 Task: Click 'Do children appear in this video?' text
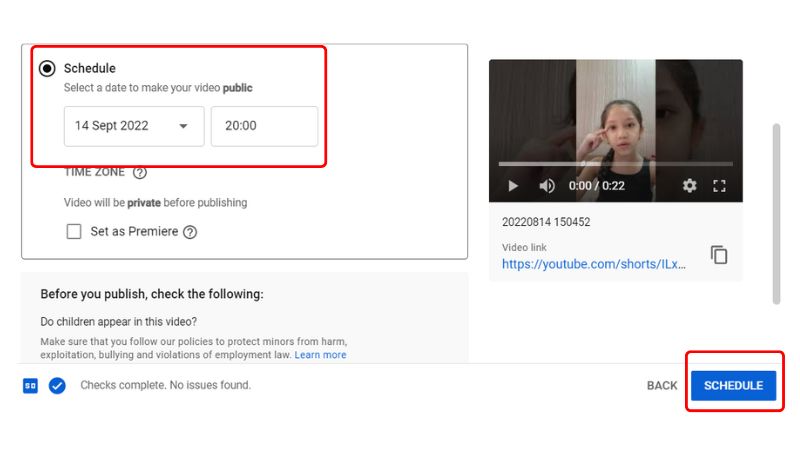[118, 322]
